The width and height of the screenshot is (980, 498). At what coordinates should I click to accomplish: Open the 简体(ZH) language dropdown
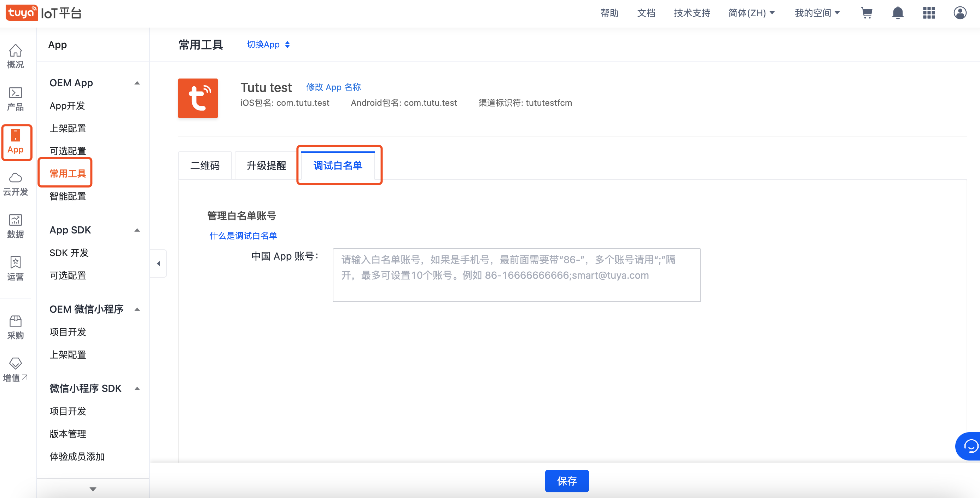[x=751, y=13]
